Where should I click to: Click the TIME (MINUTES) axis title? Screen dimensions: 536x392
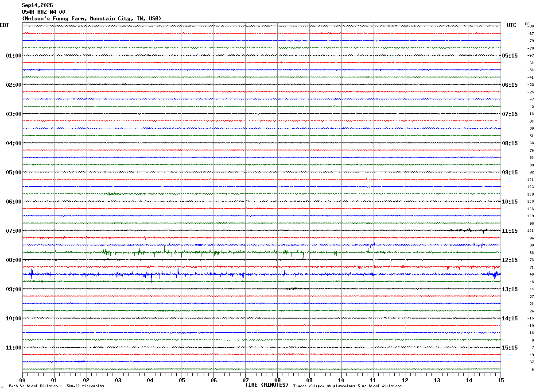point(267,385)
